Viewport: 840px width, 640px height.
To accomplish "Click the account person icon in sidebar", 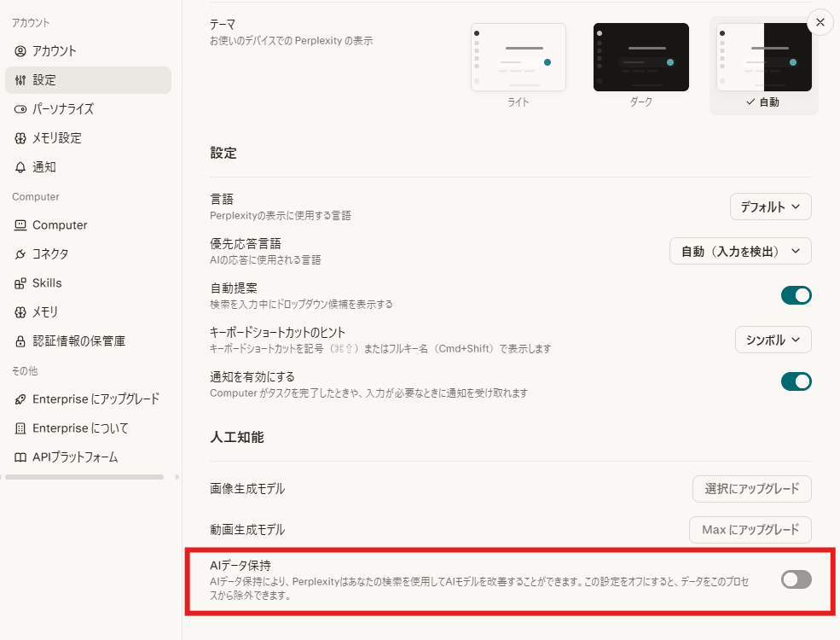I will (20, 51).
